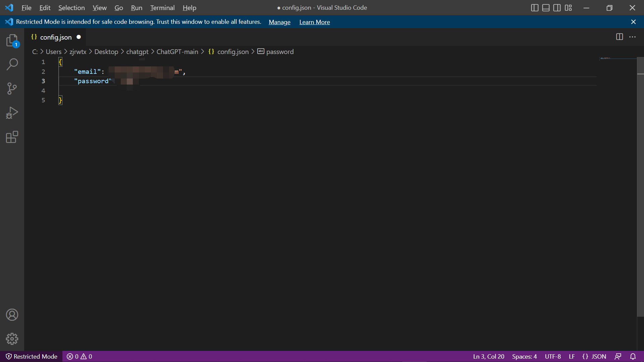Expand the config.json breadcrumb chevron

pos(253,52)
